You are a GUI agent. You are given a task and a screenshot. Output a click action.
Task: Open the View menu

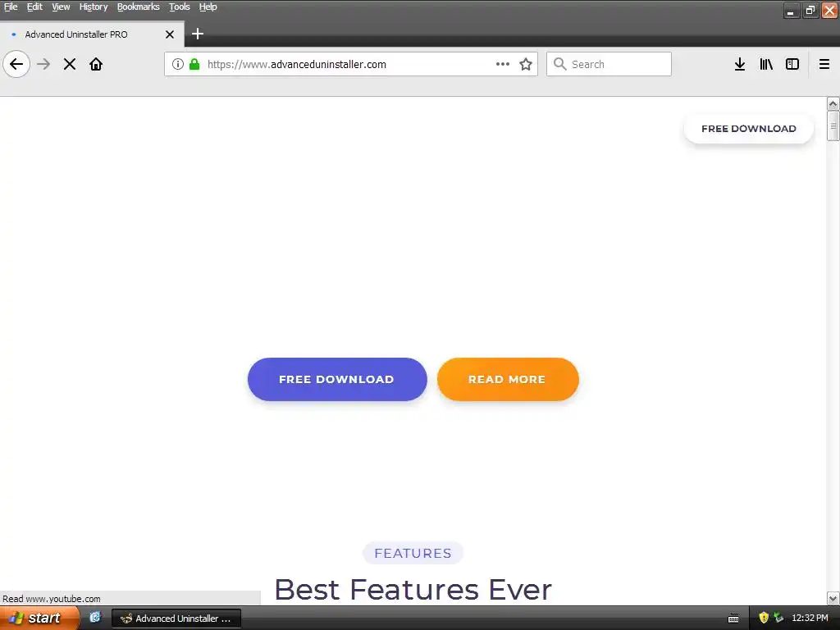pos(61,7)
